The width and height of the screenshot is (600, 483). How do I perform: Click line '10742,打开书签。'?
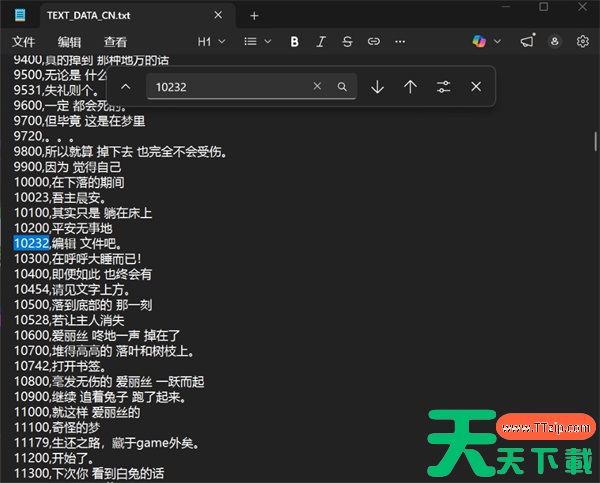[60, 366]
